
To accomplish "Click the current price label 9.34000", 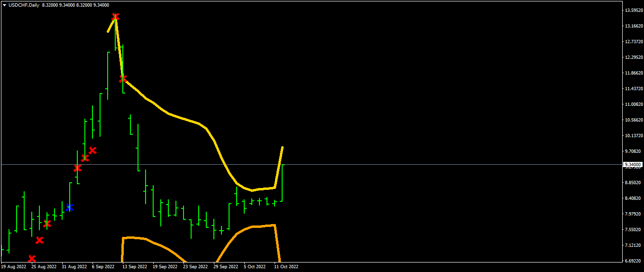I will click(633, 164).
